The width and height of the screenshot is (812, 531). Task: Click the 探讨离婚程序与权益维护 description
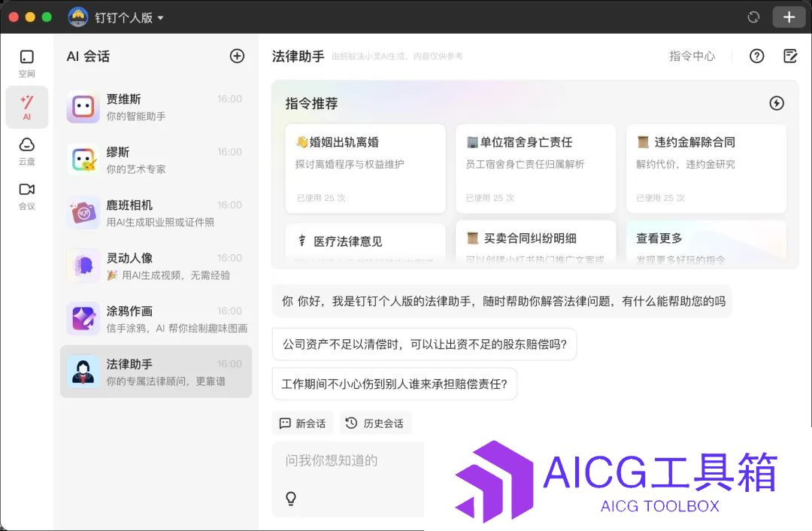pyautogui.click(x=349, y=164)
